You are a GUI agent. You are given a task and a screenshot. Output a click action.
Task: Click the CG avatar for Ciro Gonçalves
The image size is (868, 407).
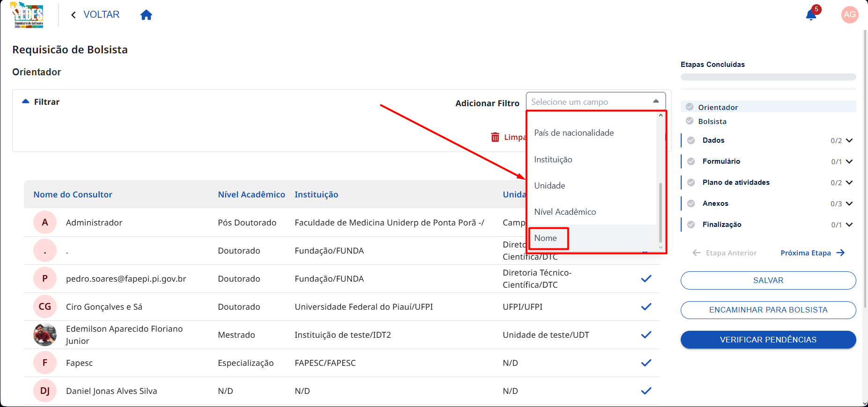point(45,306)
